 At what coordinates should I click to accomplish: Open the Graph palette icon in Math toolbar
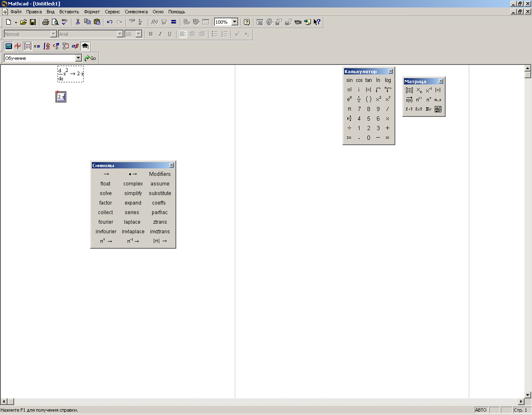pos(18,46)
